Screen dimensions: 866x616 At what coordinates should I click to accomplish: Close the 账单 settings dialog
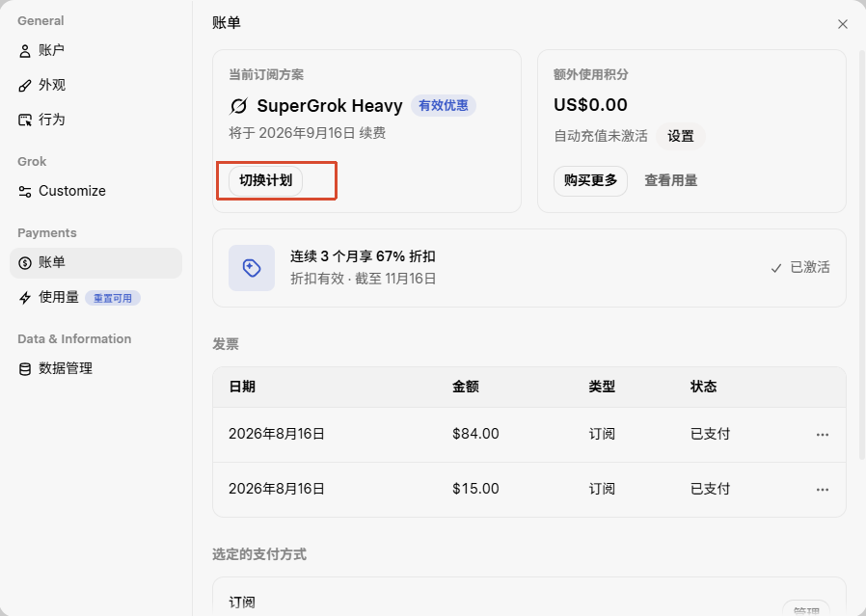pyautogui.click(x=842, y=24)
